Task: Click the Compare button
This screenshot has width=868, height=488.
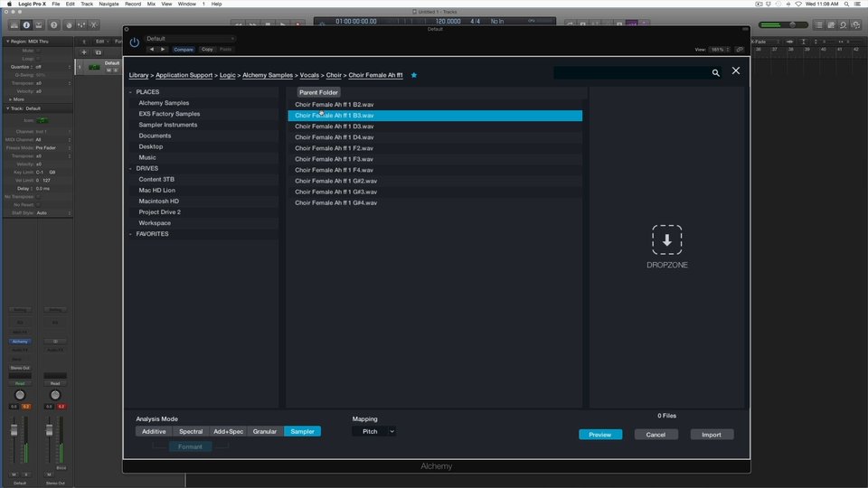Action: [184, 49]
